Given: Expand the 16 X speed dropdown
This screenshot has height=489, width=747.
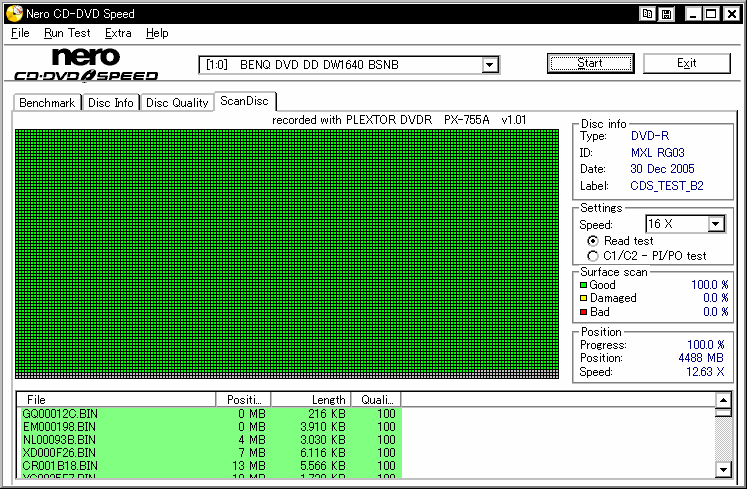Looking at the screenshot, I should coord(716,224).
